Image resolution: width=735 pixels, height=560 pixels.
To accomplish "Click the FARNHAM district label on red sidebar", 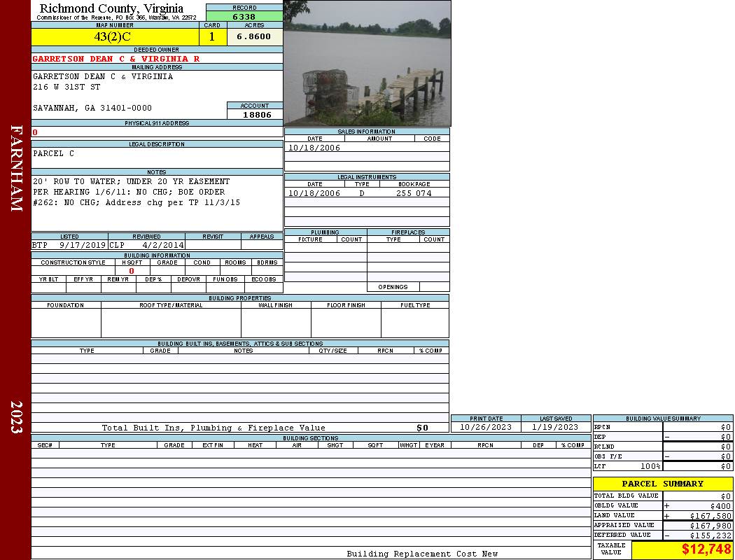I will [x=16, y=169].
